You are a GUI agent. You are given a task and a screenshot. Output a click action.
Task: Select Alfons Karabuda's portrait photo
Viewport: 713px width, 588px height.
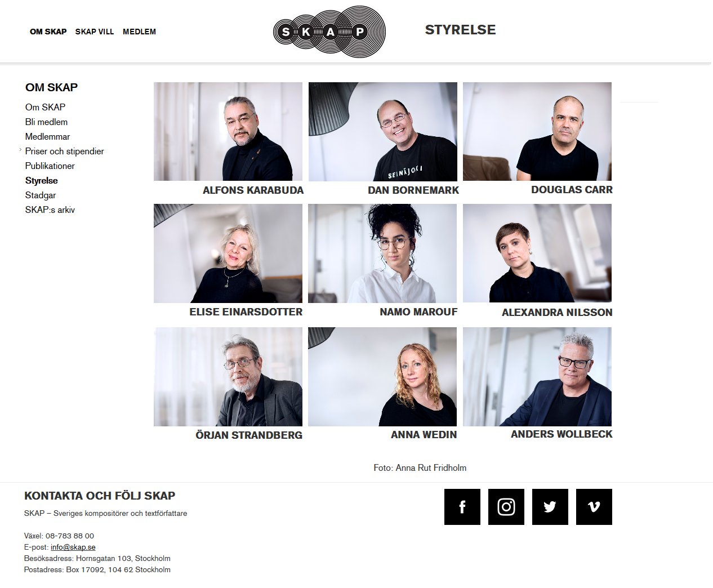[x=228, y=131]
